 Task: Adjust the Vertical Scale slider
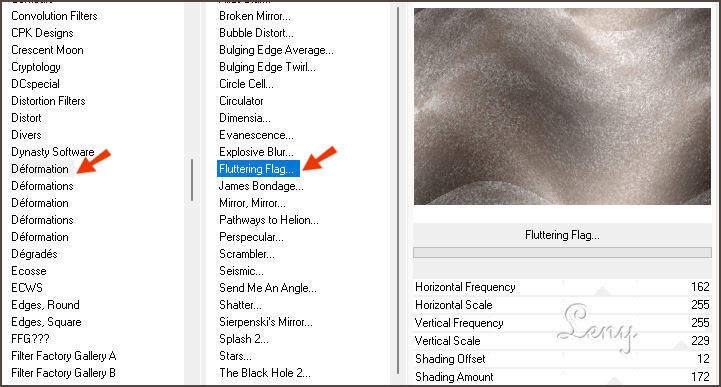(x=562, y=341)
